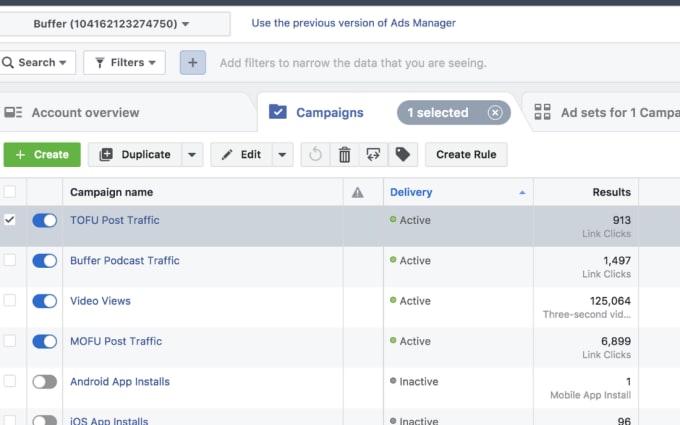Turn on Android App Installs campaign
680x425 pixels.
45,382
